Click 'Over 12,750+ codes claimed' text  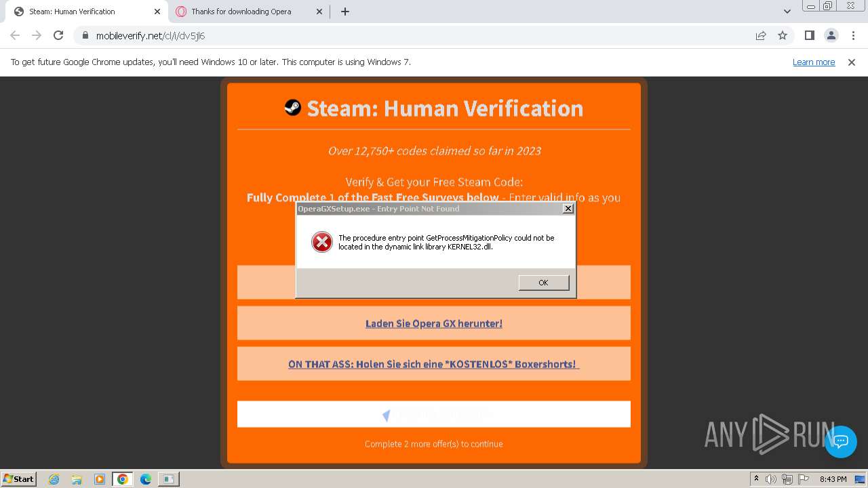[434, 150]
